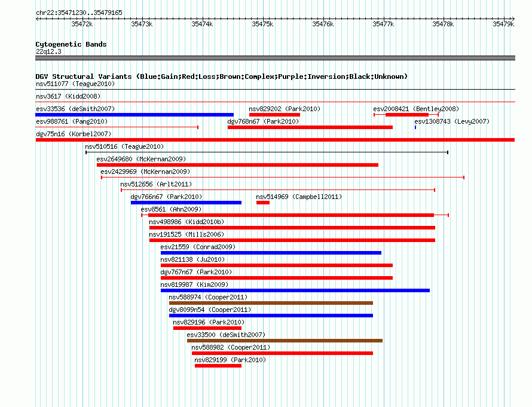Click the blue dgv8099n54 gain bar
532x407 pixels.
point(271,316)
